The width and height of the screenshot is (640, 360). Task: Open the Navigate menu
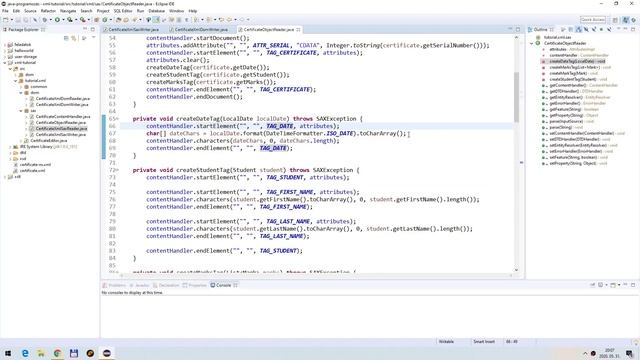click(x=68, y=11)
